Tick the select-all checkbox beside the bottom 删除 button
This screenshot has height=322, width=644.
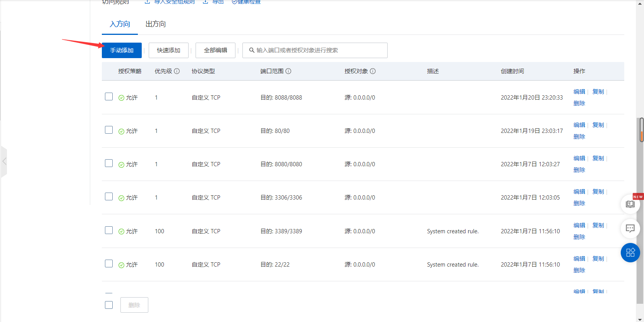(x=109, y=305)
